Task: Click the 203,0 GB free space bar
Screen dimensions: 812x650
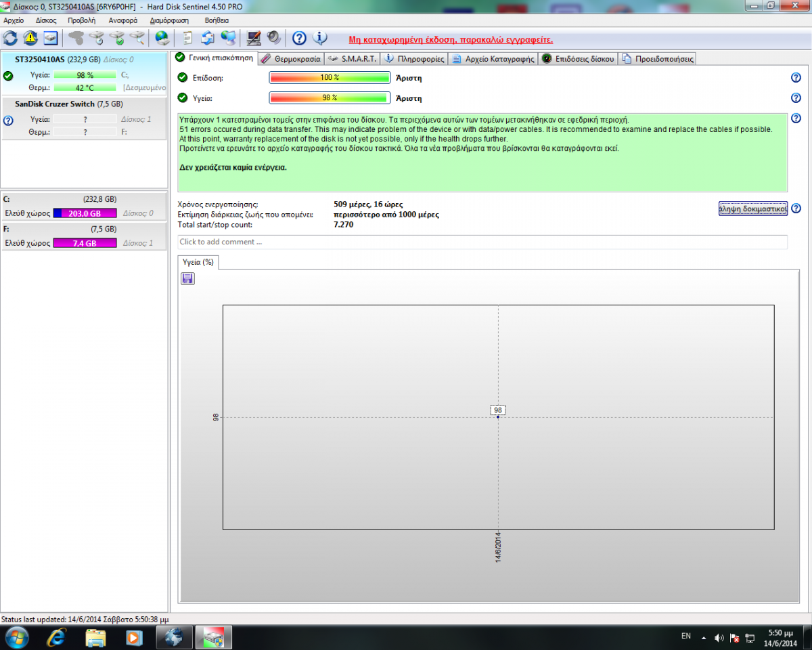Action: 85,213
